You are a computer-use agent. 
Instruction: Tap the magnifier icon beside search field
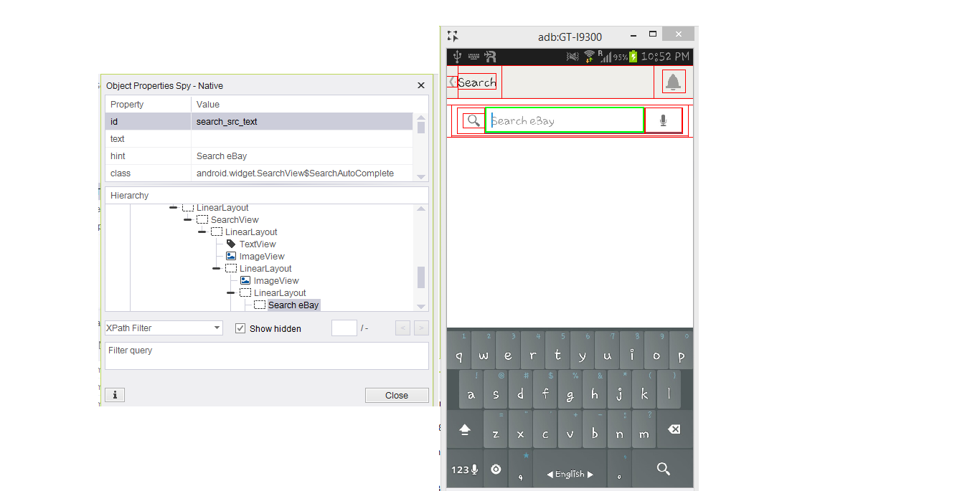473,120
